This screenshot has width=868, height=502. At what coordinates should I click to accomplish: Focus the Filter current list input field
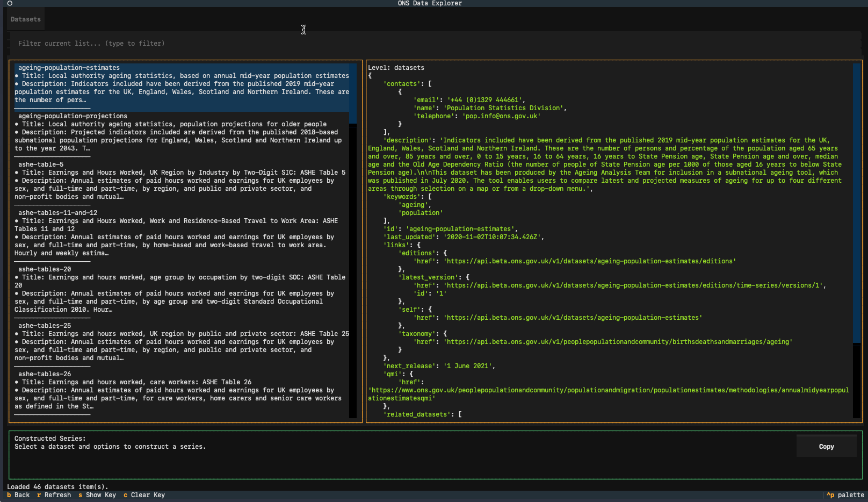tap(435, 44)
